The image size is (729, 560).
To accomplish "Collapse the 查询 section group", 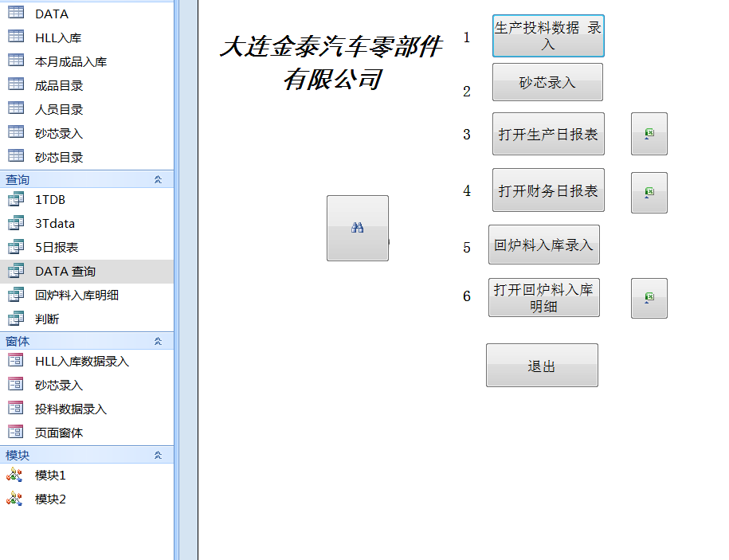I will pos(158,180).
